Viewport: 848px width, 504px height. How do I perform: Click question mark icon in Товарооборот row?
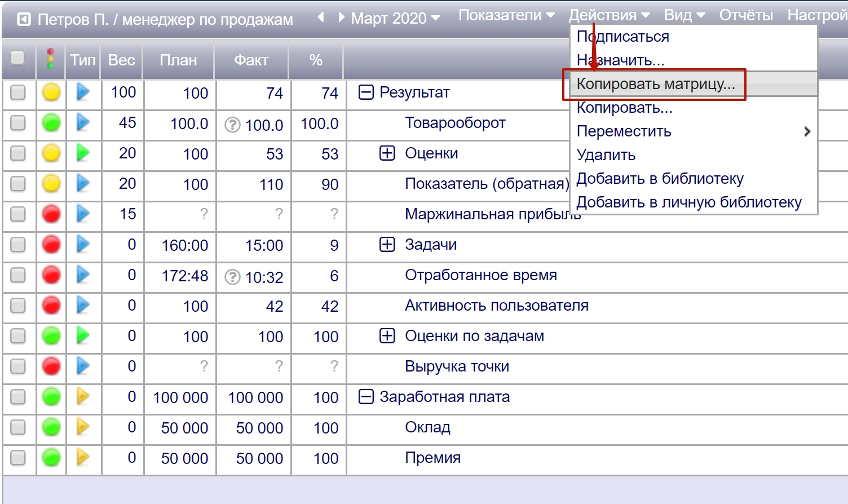(x=232, y=125)
